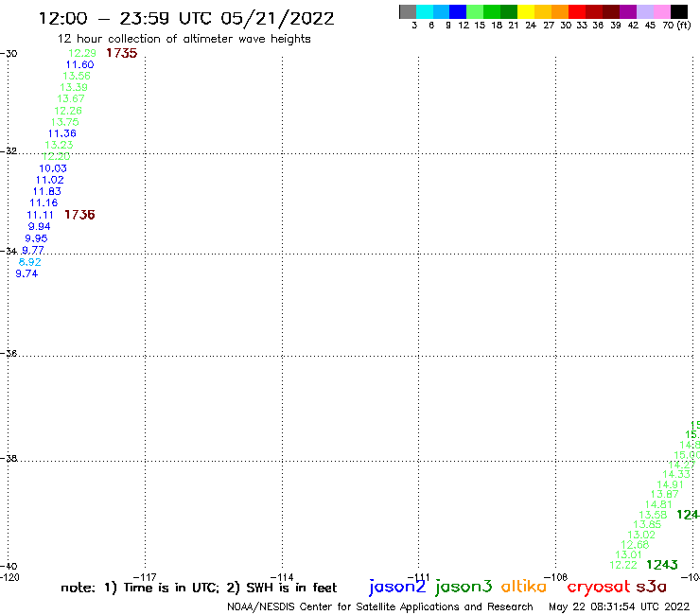The height and width of the screenshot is (615, 700).
Task: Click the light blue 6.92 reading
Action: tap(30, 262)
